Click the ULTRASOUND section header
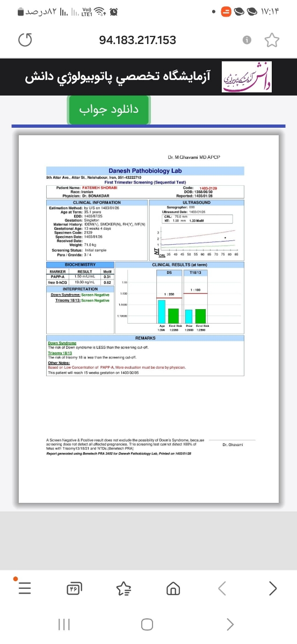The height and width of the screenshot is (644, 297). (197, 202)
